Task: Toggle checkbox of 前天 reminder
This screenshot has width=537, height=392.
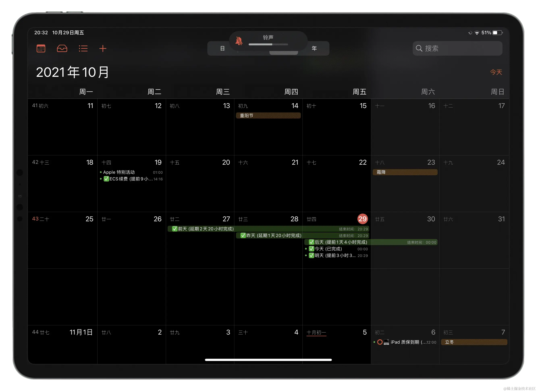Action: click(x=175, y=229)
